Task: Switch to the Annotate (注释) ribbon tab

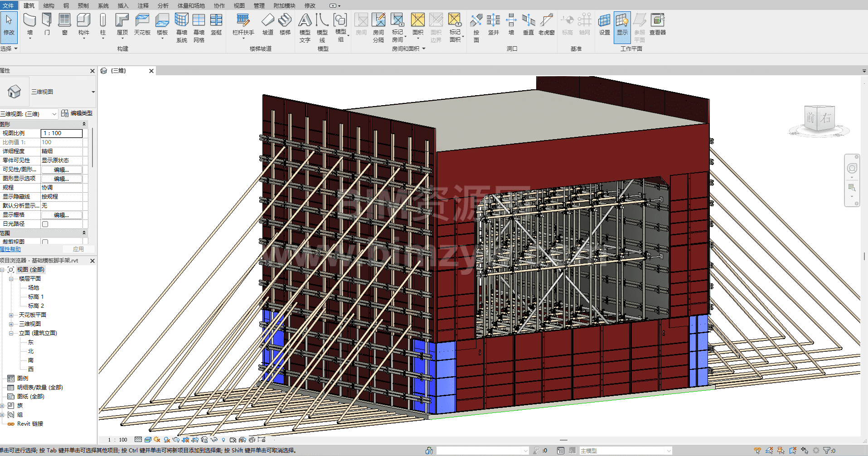Action: click(143, 5)
